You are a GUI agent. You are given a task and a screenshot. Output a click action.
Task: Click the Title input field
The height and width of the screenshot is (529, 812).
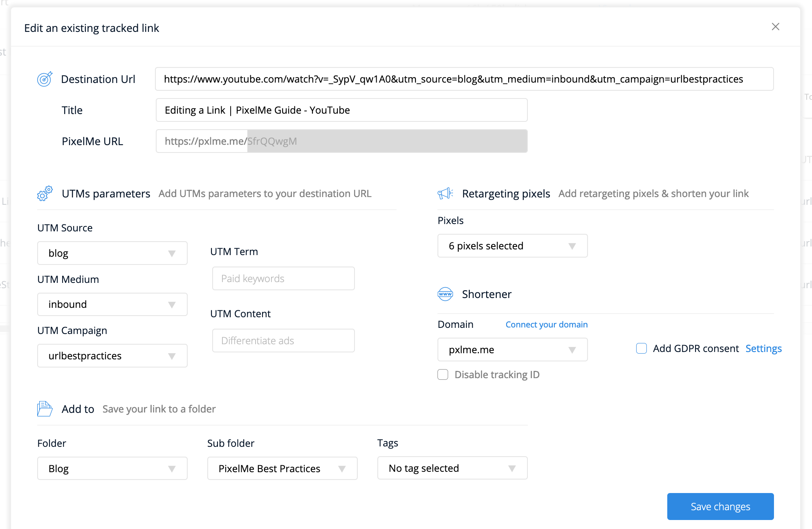coord(341,110)
